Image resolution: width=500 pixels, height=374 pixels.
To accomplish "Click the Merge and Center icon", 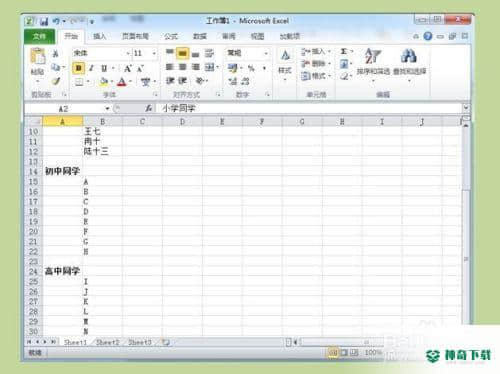I will tap(209, 67).
